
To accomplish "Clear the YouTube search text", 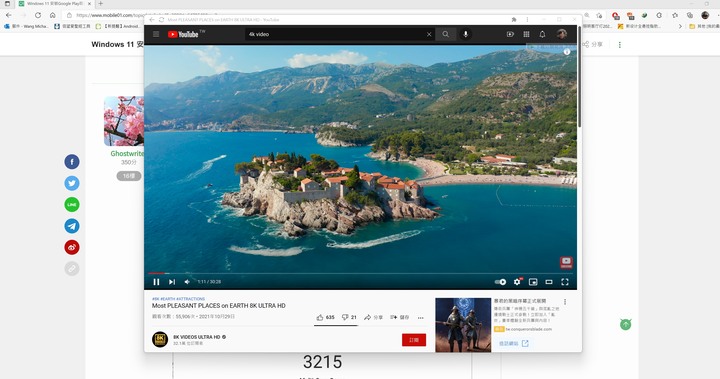I will click(429, 34).
